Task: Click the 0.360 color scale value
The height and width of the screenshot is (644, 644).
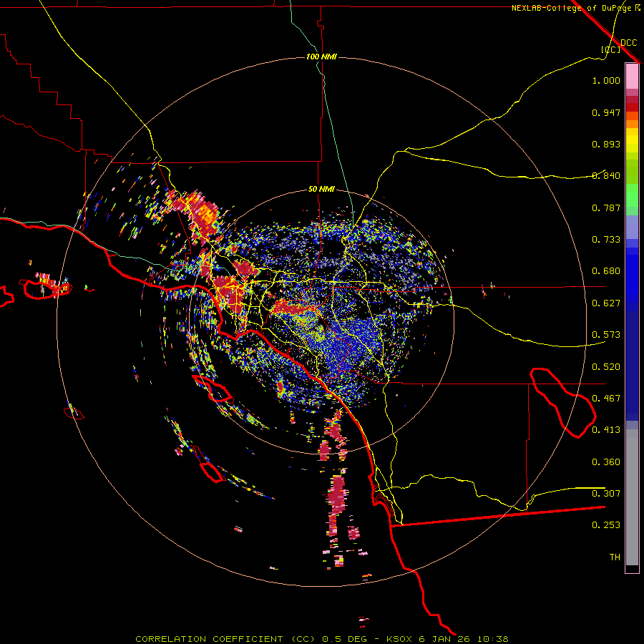Action: click(606, 462)
